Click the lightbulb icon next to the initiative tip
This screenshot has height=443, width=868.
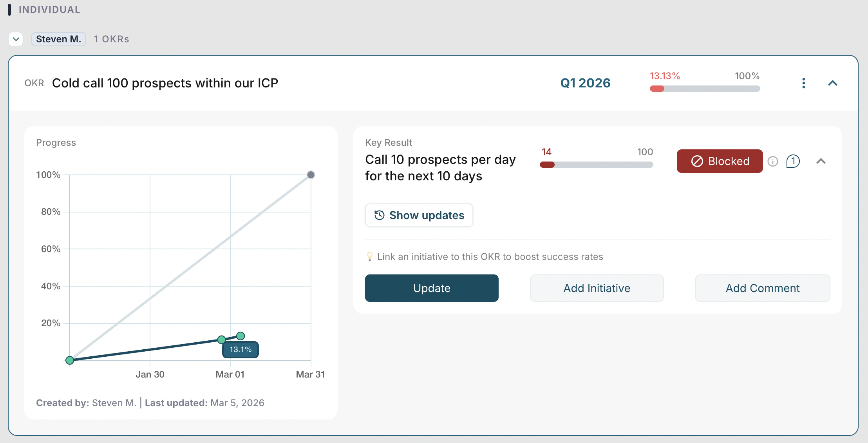pos(369,256)
